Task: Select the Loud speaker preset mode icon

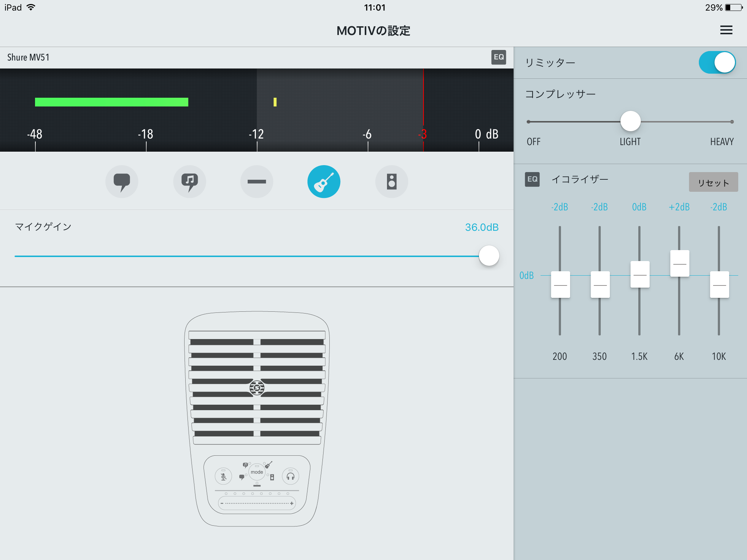Action: (392, 182)
